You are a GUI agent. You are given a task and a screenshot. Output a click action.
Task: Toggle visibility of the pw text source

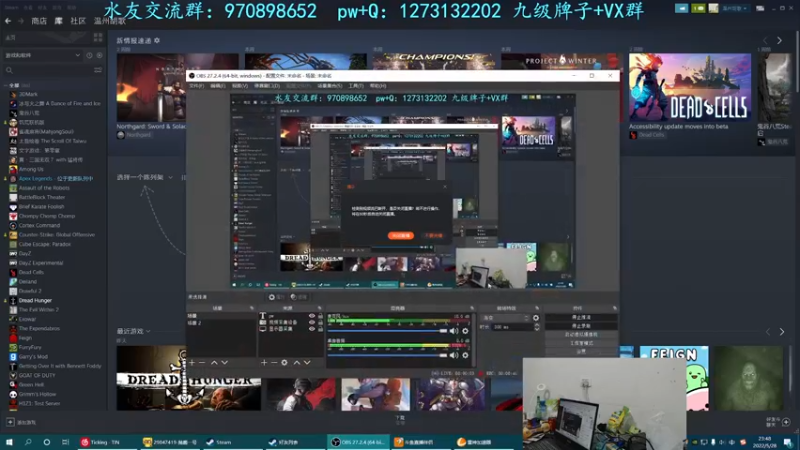pyautogui.click(x=312, y=316)
